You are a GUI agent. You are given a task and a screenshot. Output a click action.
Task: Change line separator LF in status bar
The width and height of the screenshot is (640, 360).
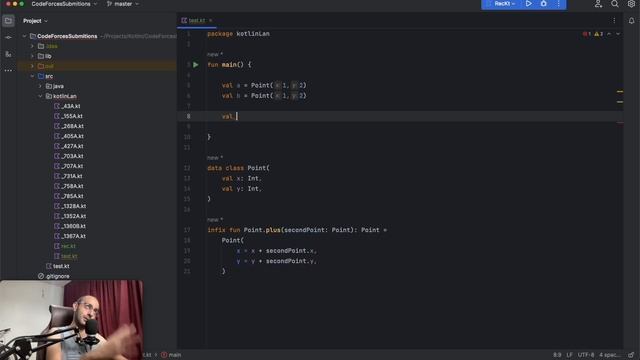click(x=569, y=355)
